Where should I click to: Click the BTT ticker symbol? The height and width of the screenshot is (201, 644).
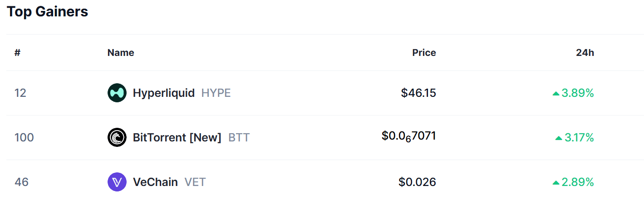pos(239,137)
